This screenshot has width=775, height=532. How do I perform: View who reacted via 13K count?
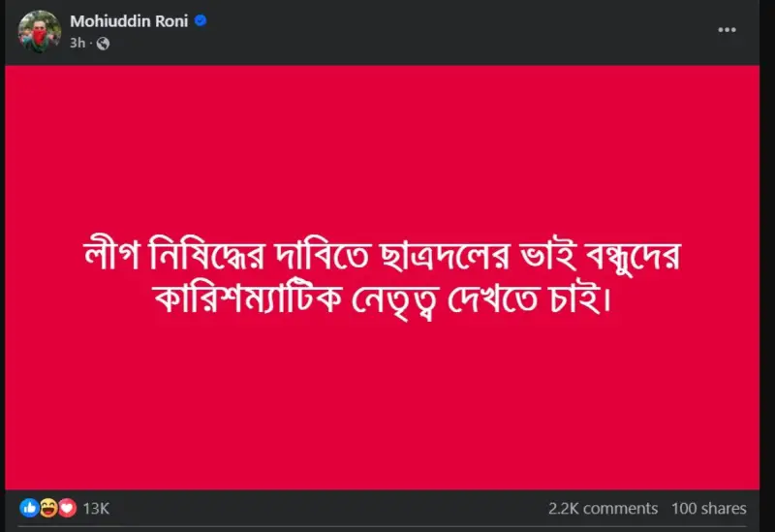pyautogui.click(x=96, y=509)
